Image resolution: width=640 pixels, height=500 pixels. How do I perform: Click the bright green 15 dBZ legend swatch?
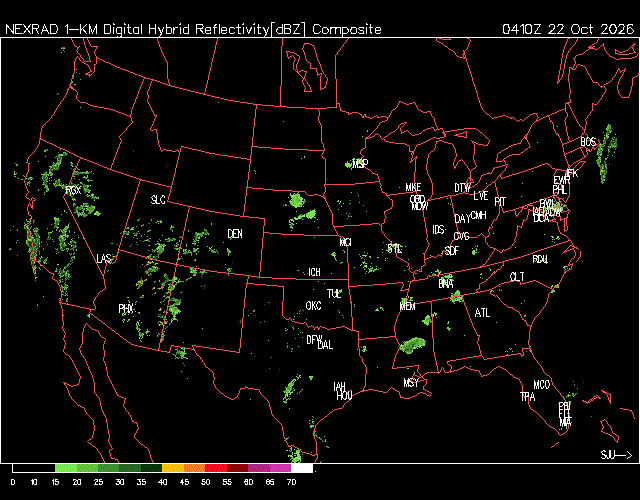[66, 468]
